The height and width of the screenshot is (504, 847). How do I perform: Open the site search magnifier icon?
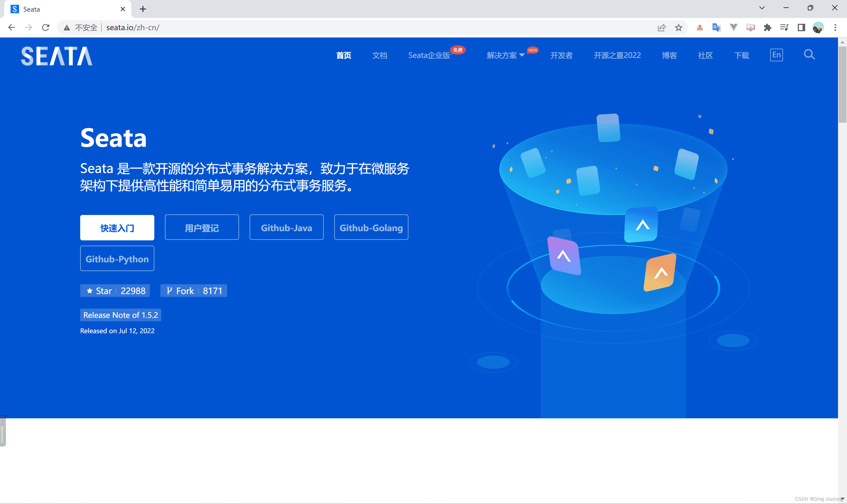[x=809, y=55]
